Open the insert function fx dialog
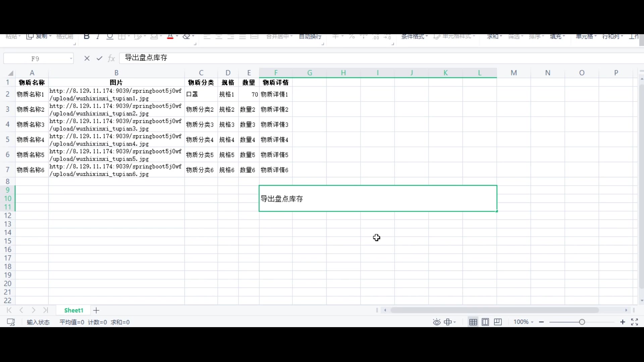Image resolution: width=644 pixels, height=362 pixels. 111,58
